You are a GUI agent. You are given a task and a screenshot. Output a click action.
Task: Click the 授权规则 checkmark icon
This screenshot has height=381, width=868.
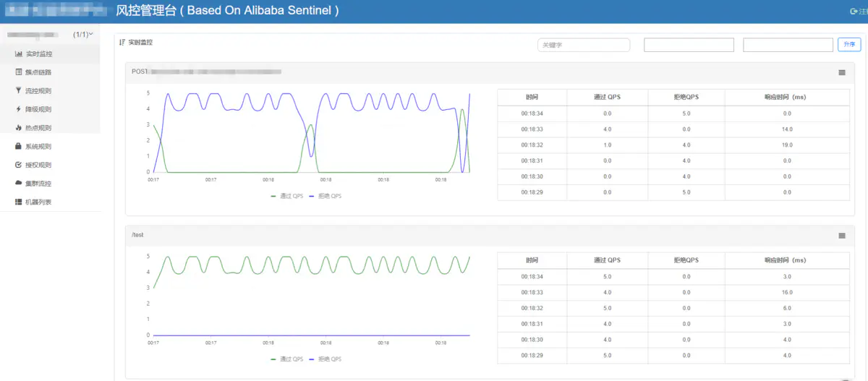pos(19,165)
